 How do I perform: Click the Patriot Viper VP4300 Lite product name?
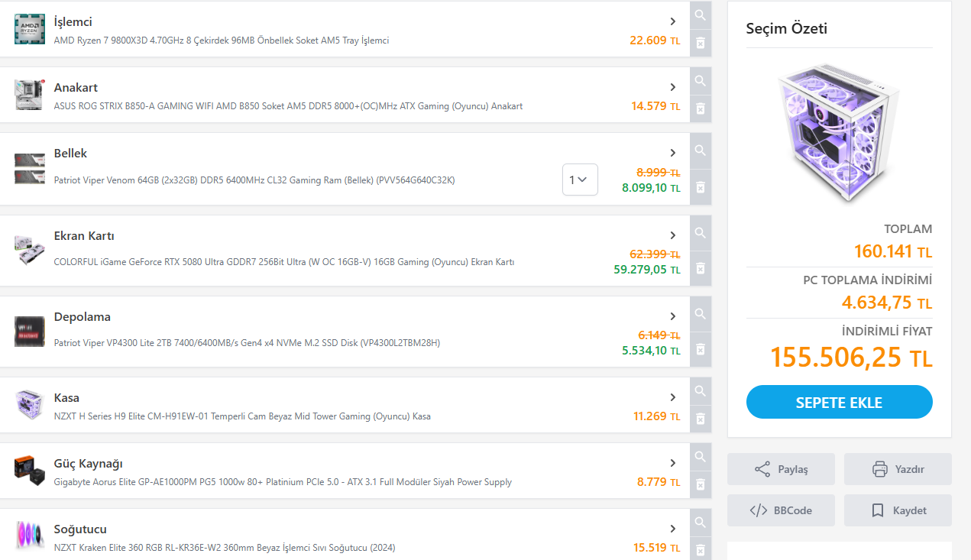pos(247,343)
